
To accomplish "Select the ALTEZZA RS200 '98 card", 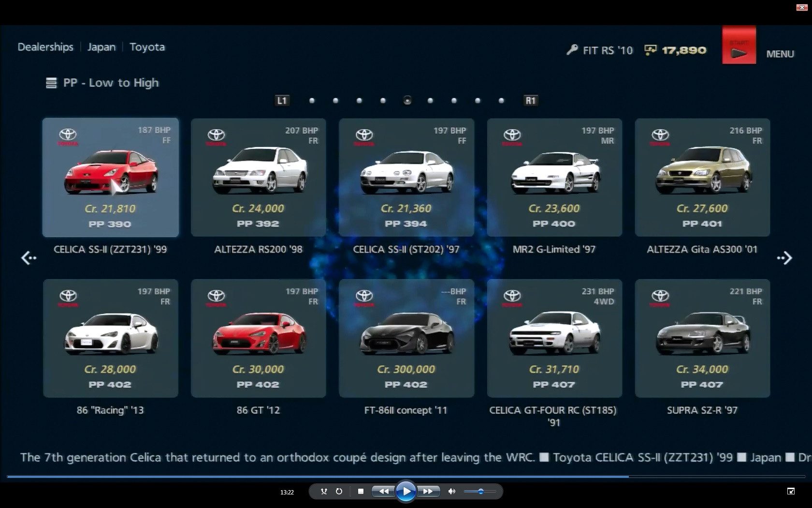I will coord(258,178).
